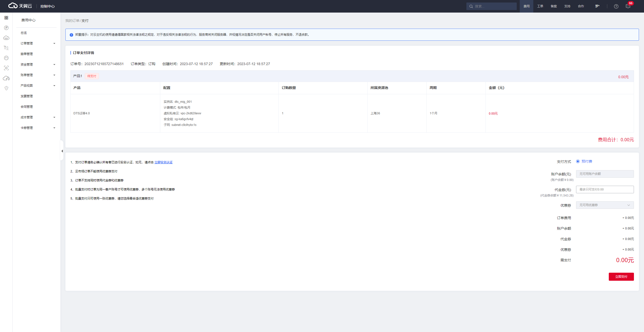Select the 预付费 payment radio button
The height and width of the screenshot is (332, 644).
point(578,161)
